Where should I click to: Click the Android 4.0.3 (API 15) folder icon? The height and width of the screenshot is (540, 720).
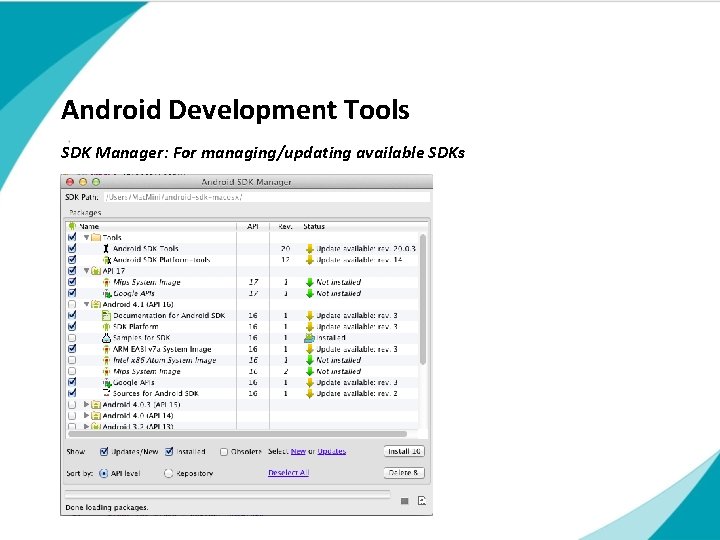click(x=96, y=405)
